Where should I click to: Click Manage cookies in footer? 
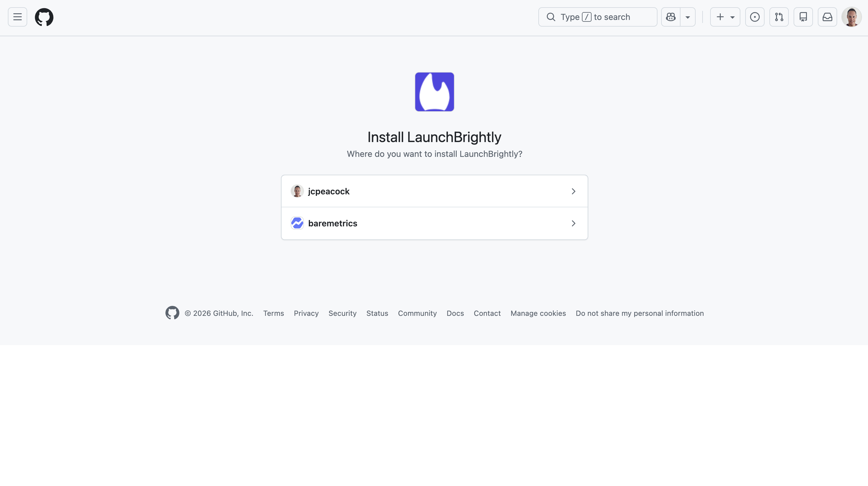click(538, 313)
